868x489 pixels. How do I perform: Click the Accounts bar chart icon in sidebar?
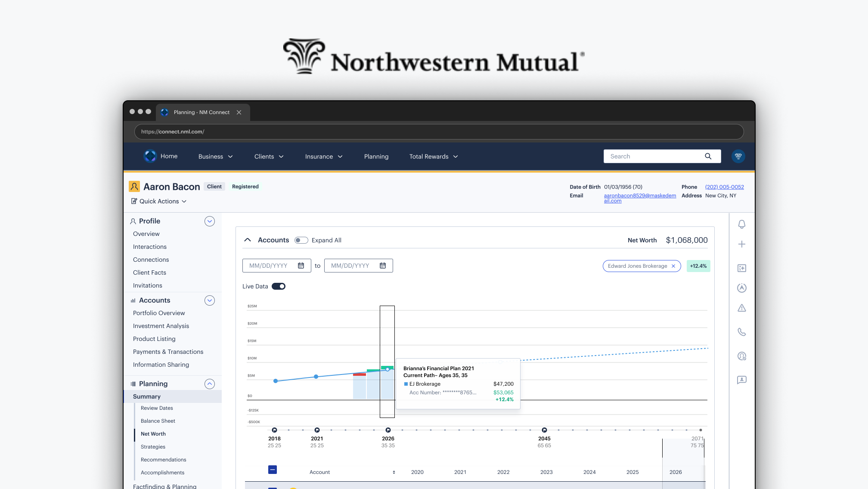click(133, 300)
